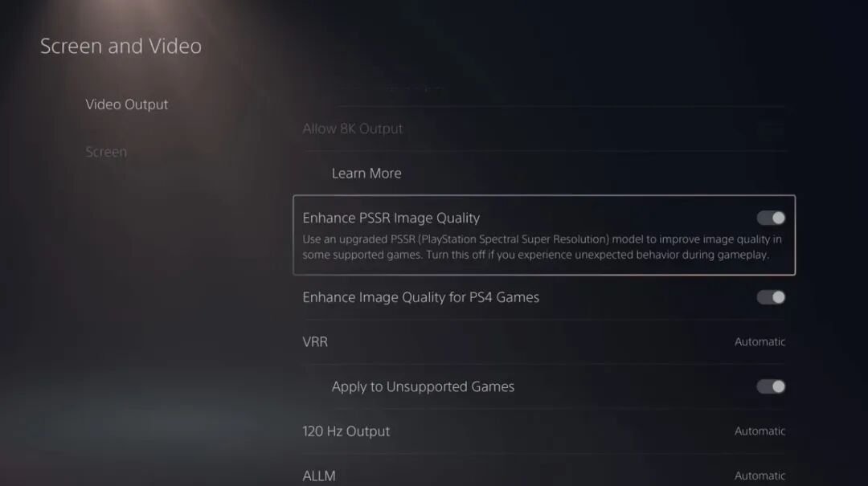Image resolution: width=868 pixels, height=486 pixels.
Task: Select the Enhance Image Quality for PS4 Games label
Action: coord(420,297)
